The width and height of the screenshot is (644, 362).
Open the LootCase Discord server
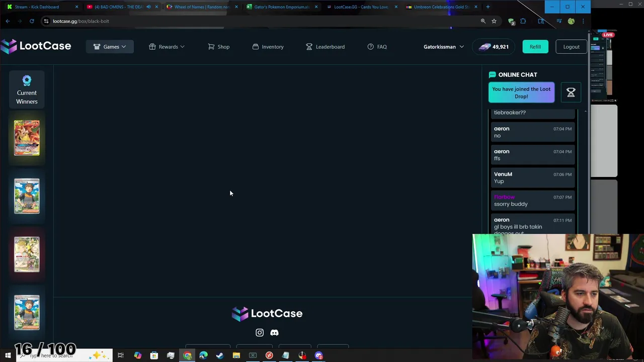tap(274, 332)
